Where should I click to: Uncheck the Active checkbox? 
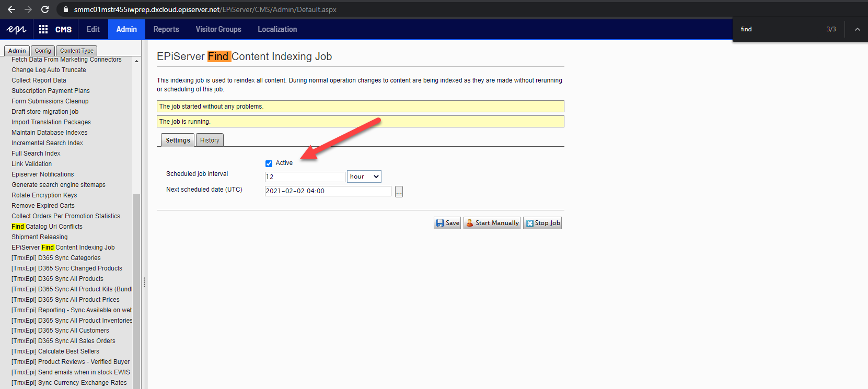(x=269, y=163)
